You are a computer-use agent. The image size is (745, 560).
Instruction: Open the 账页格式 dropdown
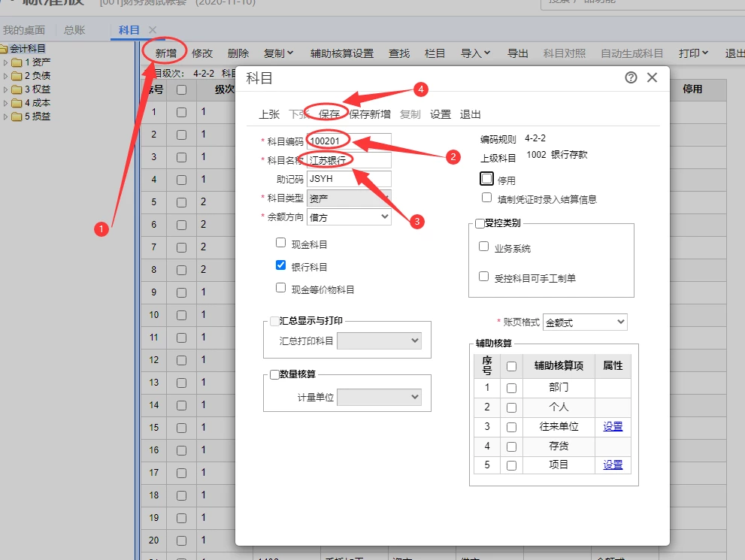pos(585,322)
